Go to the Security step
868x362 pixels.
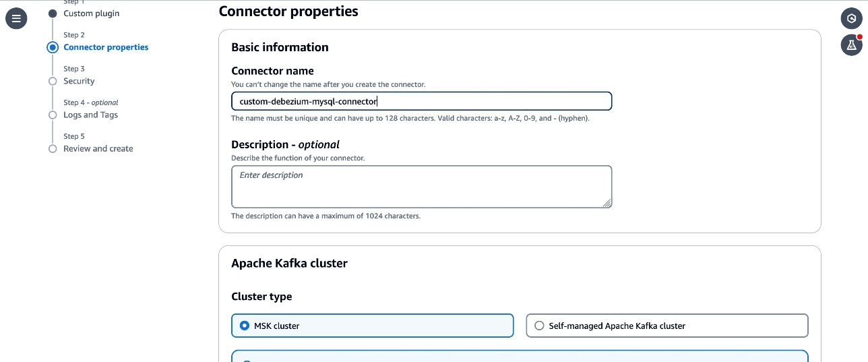coord(79,81)
